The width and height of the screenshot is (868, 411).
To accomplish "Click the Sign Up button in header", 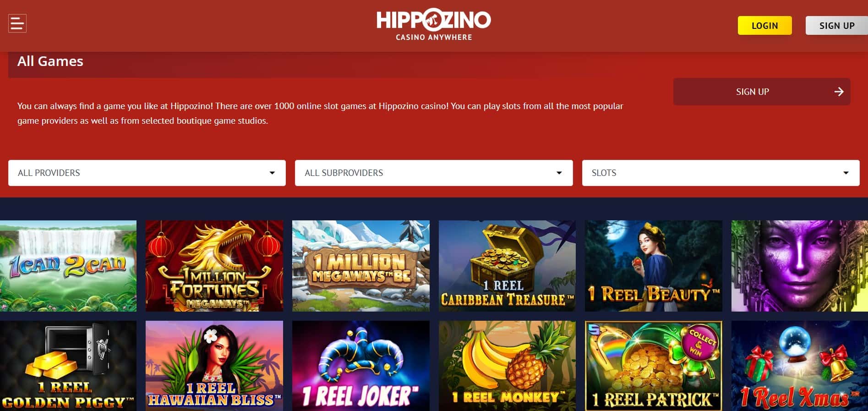I will tap(836, 26).
